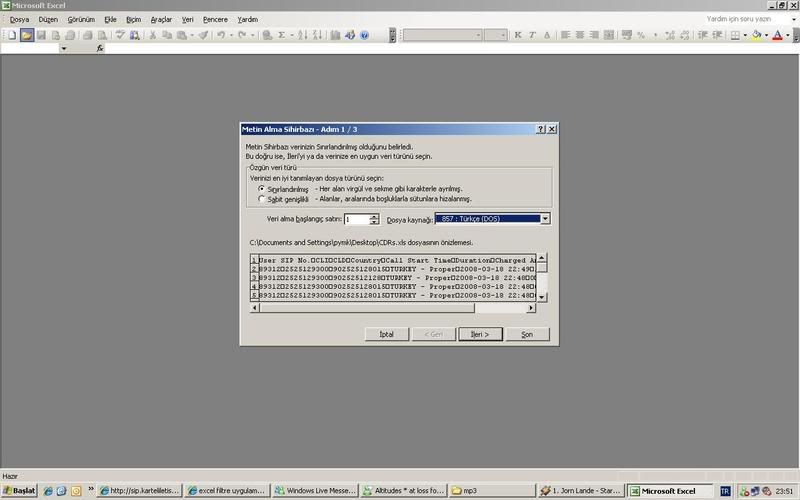Click the Save disk icon
Screen dimensions: 800x500
41,35
